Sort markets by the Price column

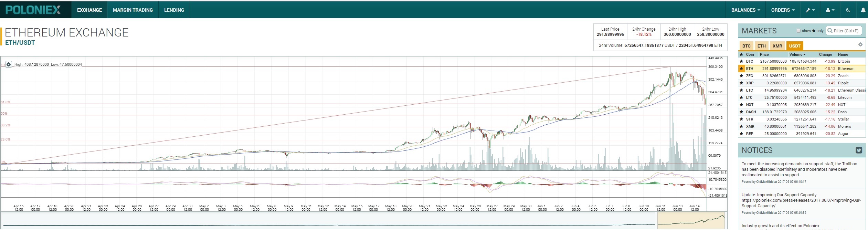coord(764,54)
